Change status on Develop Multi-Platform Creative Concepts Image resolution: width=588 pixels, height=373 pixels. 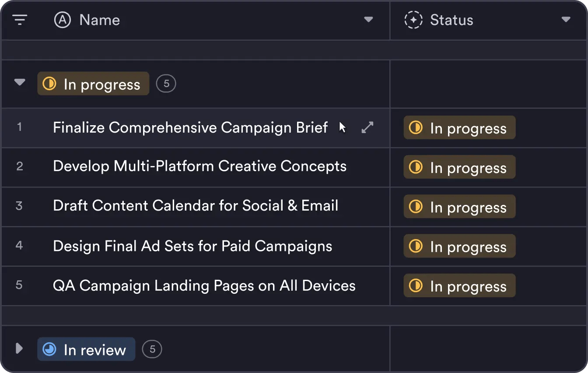[x=459, y=167]
